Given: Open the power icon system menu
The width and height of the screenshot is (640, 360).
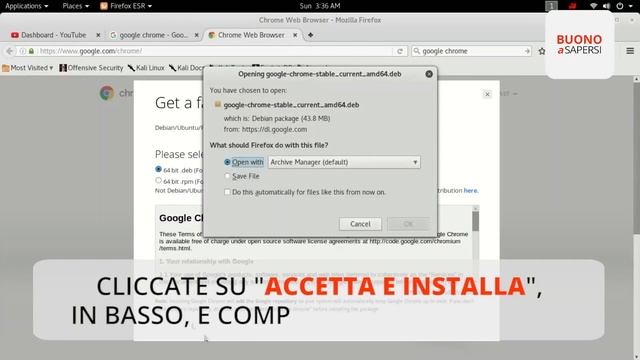Looking at the screenshot, I should click(x=620, y=6).
